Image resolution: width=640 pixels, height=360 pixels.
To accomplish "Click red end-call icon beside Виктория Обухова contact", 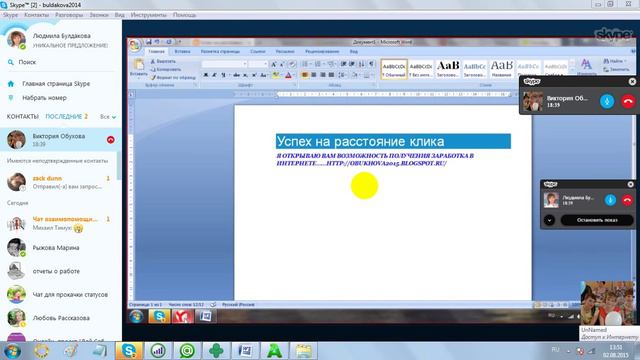I will (x=110, y=140).
